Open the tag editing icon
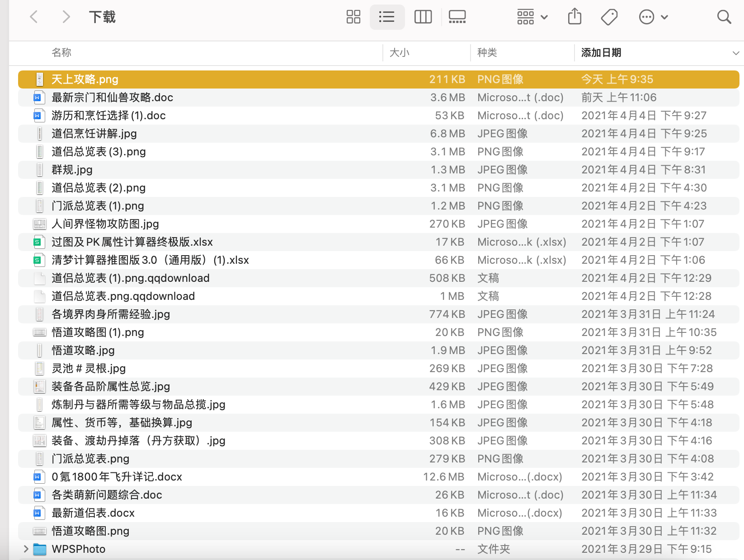The image size is (744, 560). click(x=609, y=17)
